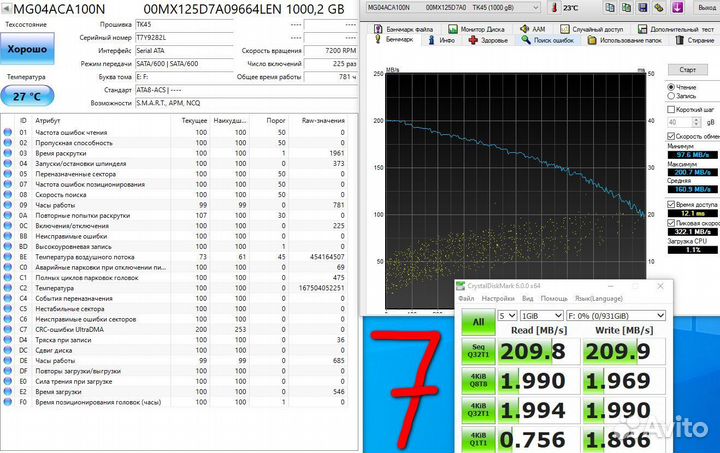
Task: Open the Вид menu in CrystalDiskMark
Action: pos(528,298)
